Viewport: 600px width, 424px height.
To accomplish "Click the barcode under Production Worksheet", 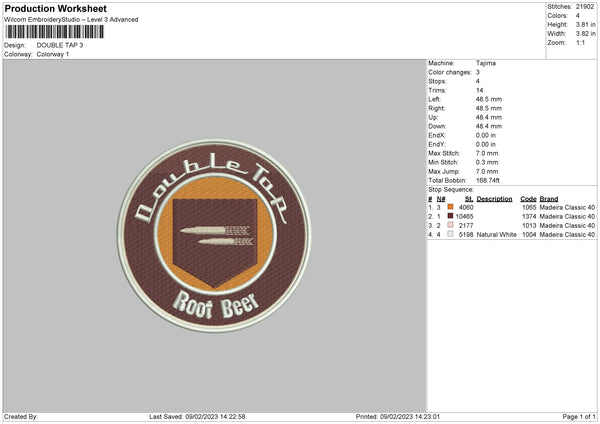I will (x=55, y=32).
